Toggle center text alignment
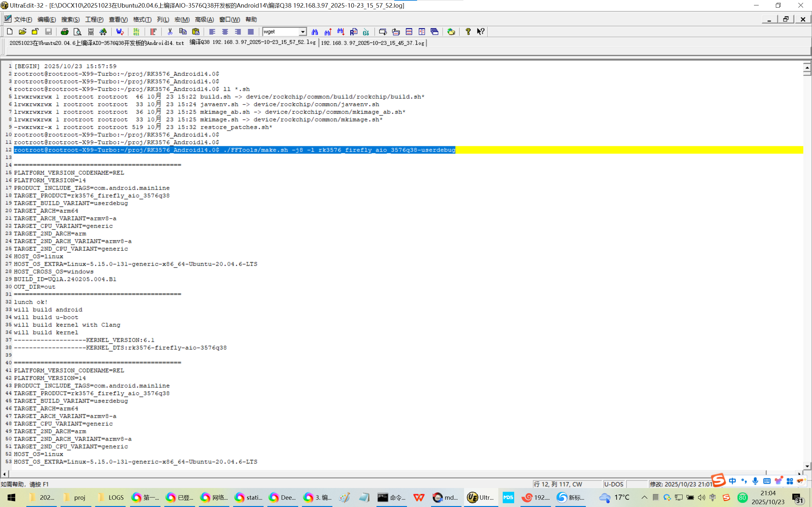Image resolution: width=812 pixels, height=507 pixels. (x=225, y=31)
